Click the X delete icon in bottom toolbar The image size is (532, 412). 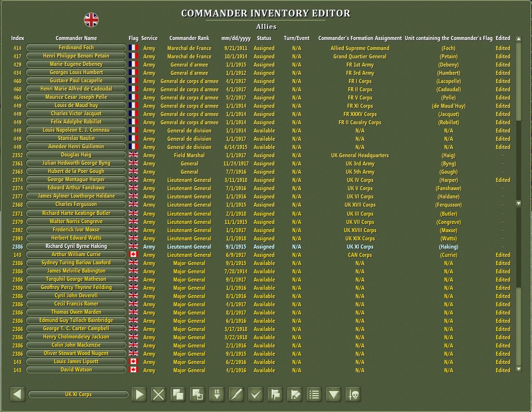(159, 394)
